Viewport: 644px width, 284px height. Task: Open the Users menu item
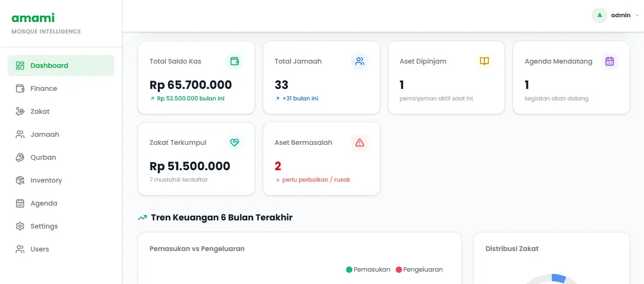pos(61,249)
